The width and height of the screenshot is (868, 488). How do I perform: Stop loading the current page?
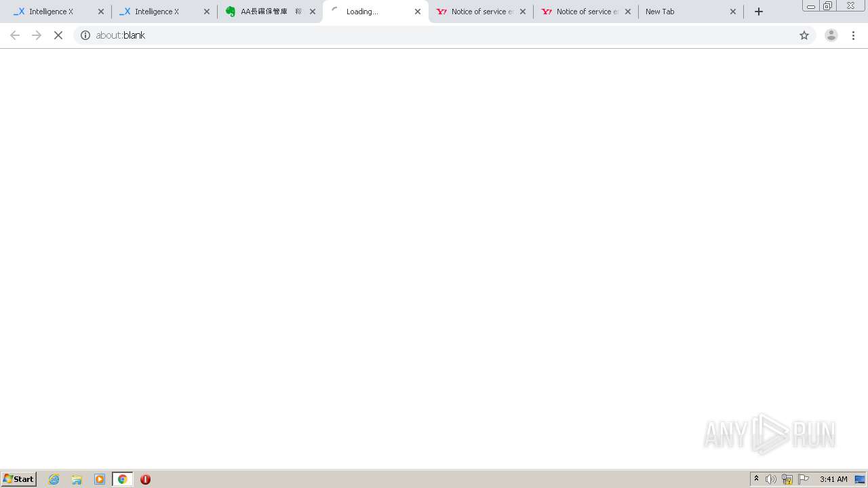click(58, 35)
